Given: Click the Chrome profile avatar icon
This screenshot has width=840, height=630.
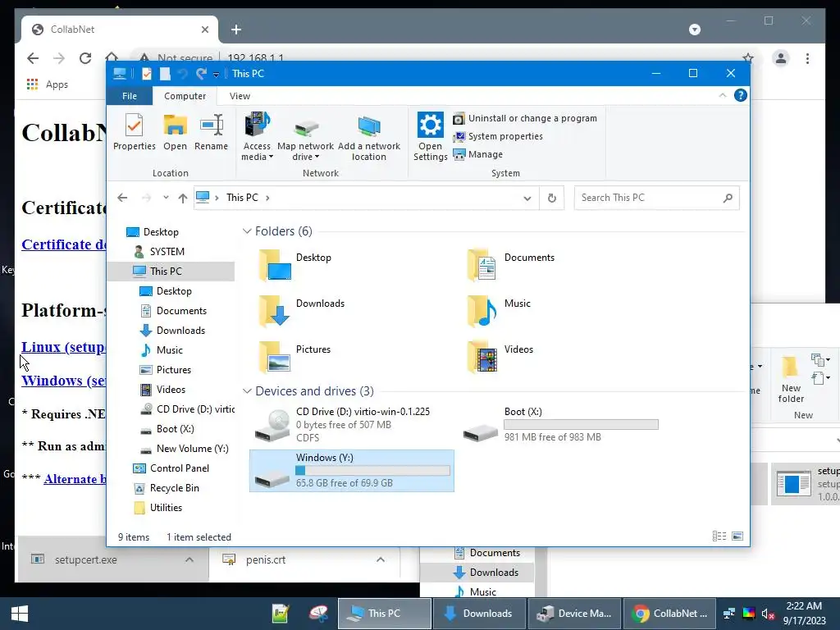Looking at the screenshot, I should point(781,58).
